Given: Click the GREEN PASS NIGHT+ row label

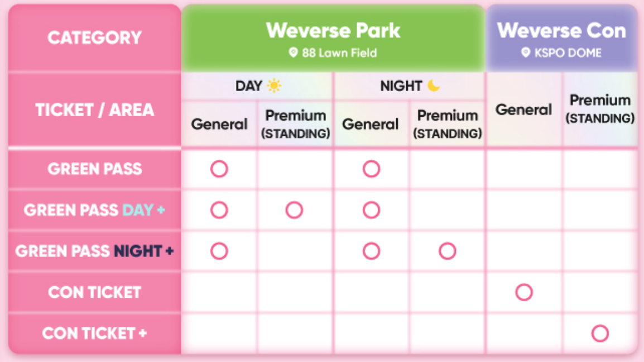Looking at the screenshot, I should point(95,251).
